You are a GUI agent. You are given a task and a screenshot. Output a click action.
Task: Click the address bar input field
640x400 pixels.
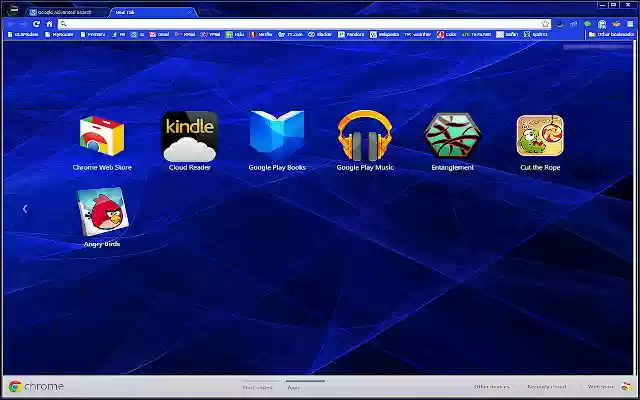pyautogui.click(x=304, y=24)
